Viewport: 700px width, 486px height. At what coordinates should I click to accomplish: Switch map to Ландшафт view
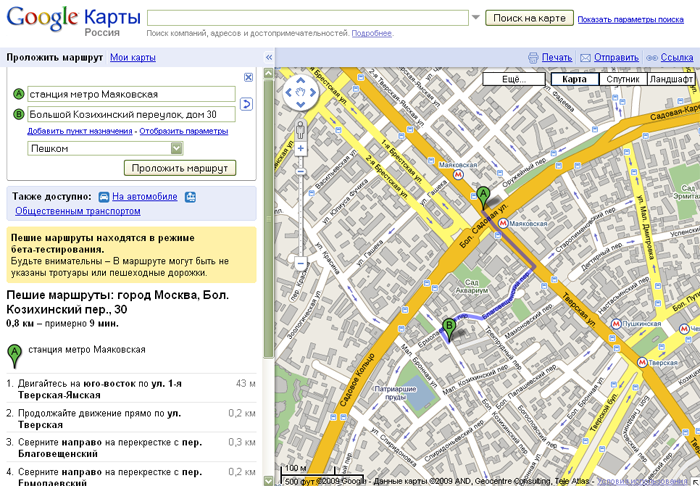tap(672, 78)
